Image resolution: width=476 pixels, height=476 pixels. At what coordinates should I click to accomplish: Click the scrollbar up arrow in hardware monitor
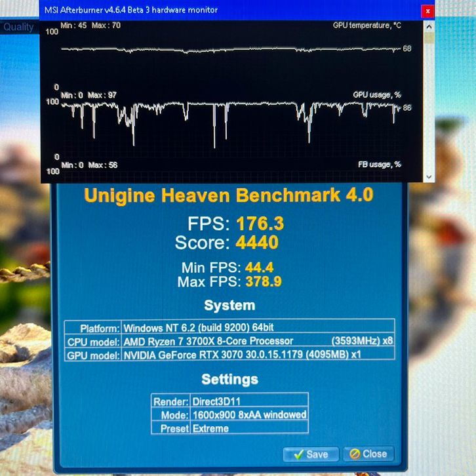coord(429,27)
